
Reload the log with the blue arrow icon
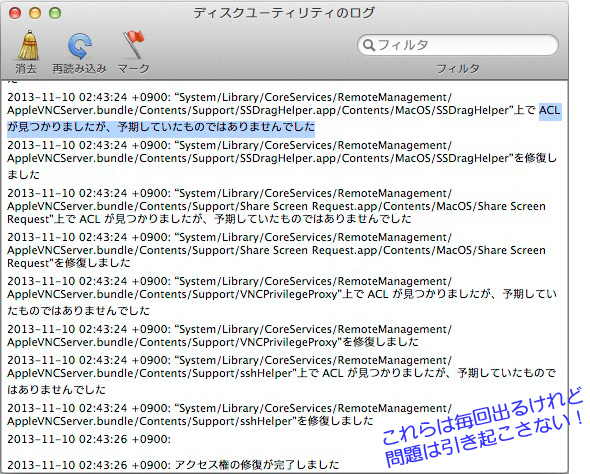pyautogui.click(x=79, y=46)
